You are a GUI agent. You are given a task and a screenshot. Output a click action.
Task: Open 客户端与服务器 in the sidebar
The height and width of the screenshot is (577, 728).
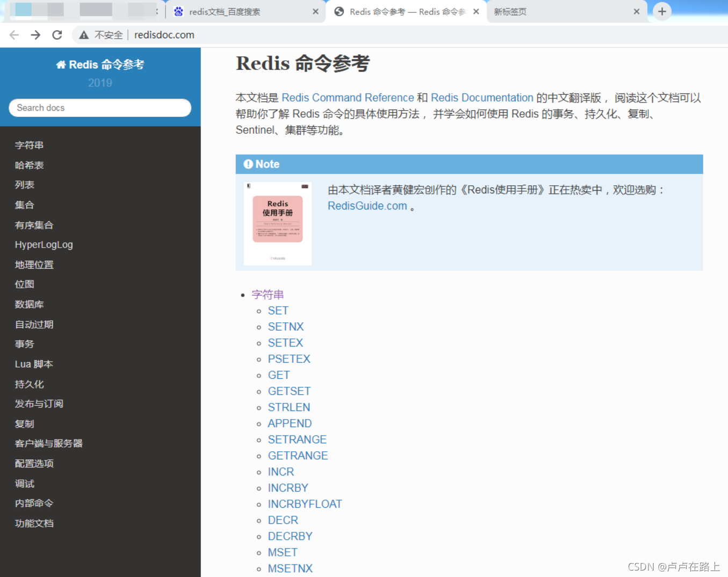[49, 443]
